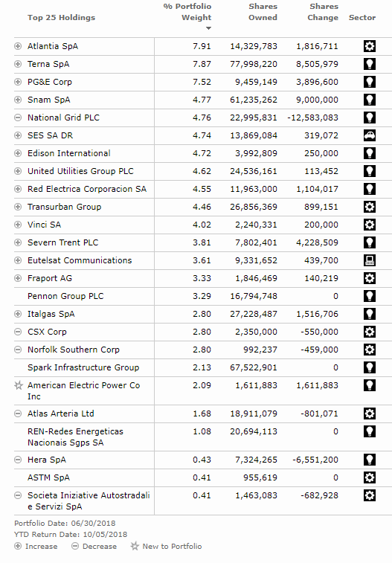Click the utilities icon for Spark Infrastructure Group
This screenshot has height=563, width=392.
pos(370,367)
